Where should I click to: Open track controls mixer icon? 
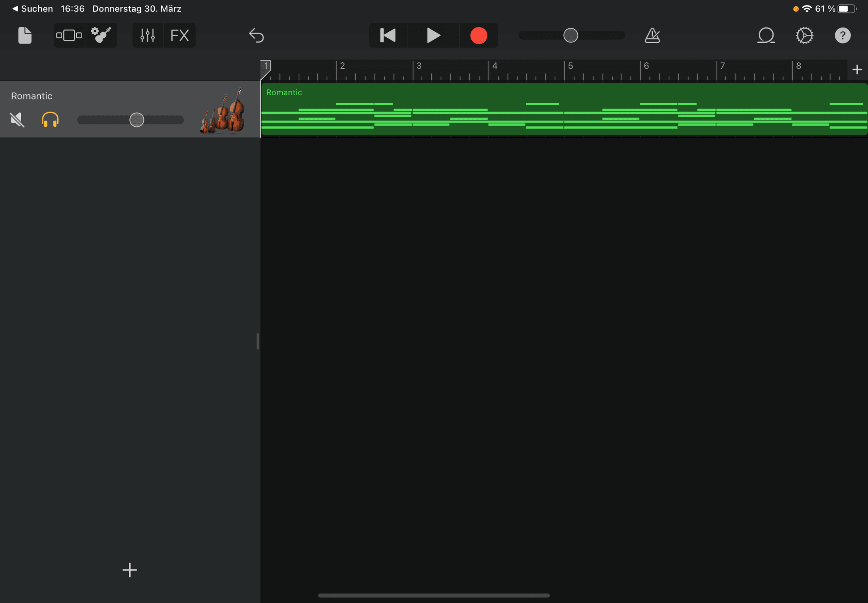pyautogui.click(x=147, y=35)
